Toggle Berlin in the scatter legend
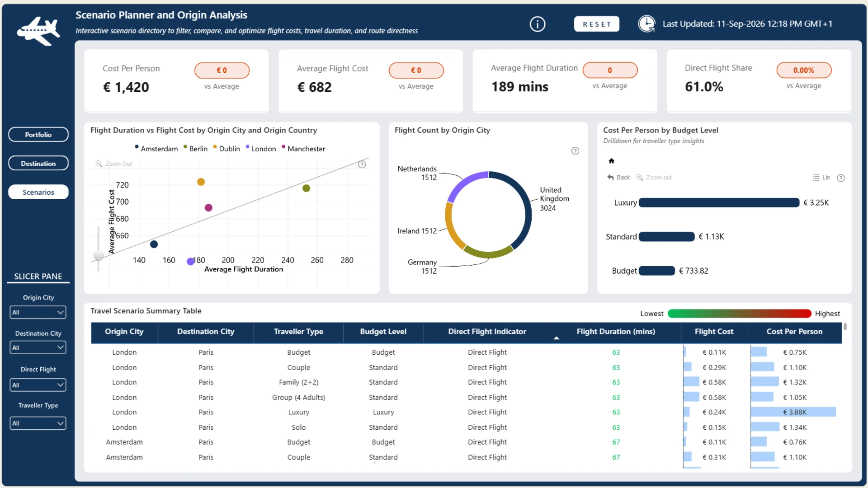Image resolution: width=868 pixels, height=488 pixels. [195, 149]
